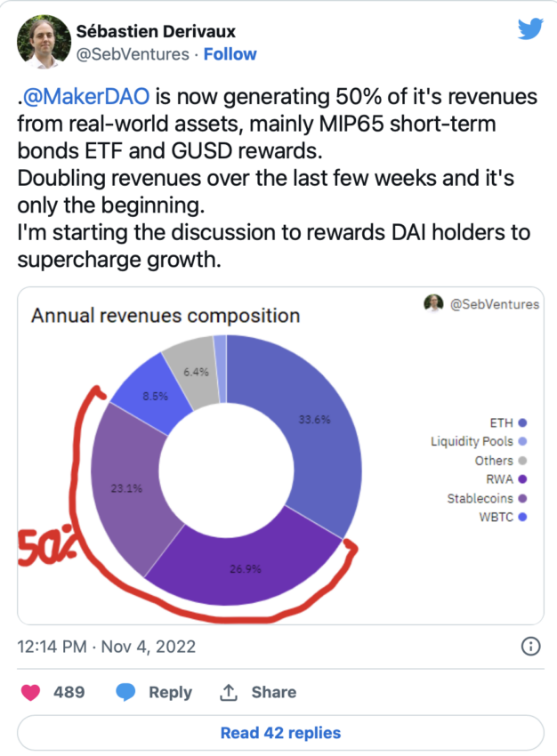Open the tweet info icon
The height and width of the screenshot is (756, 557).
coord(529,646)
